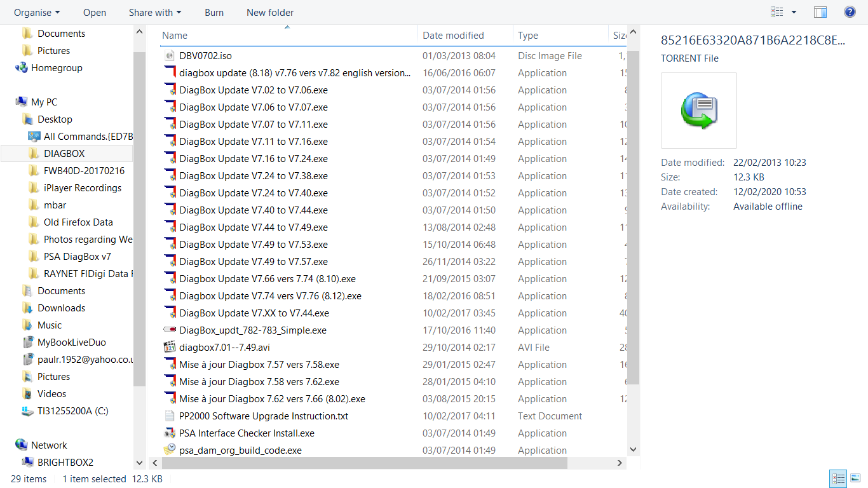Screen dimensions: 868x488
Task: Select file DiagBox Update V7.06 to V7.07.exe
Action: pyautogui.click(x=254, y=107)
